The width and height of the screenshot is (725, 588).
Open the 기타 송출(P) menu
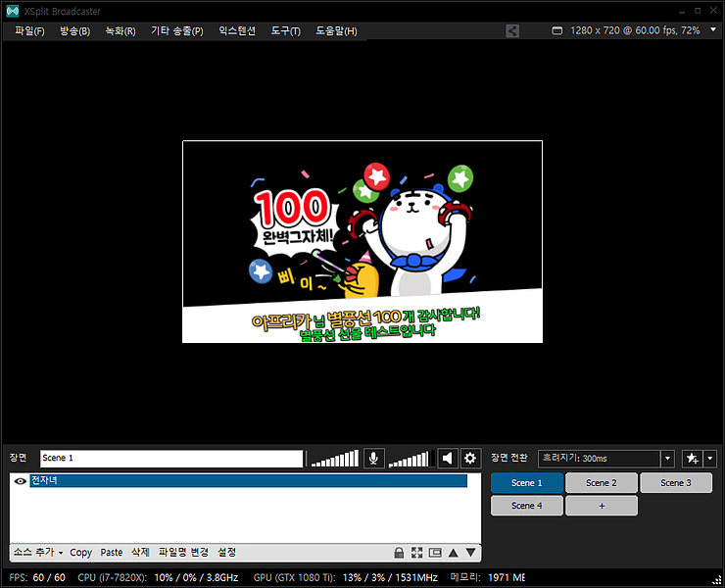[x=177, y=31]
